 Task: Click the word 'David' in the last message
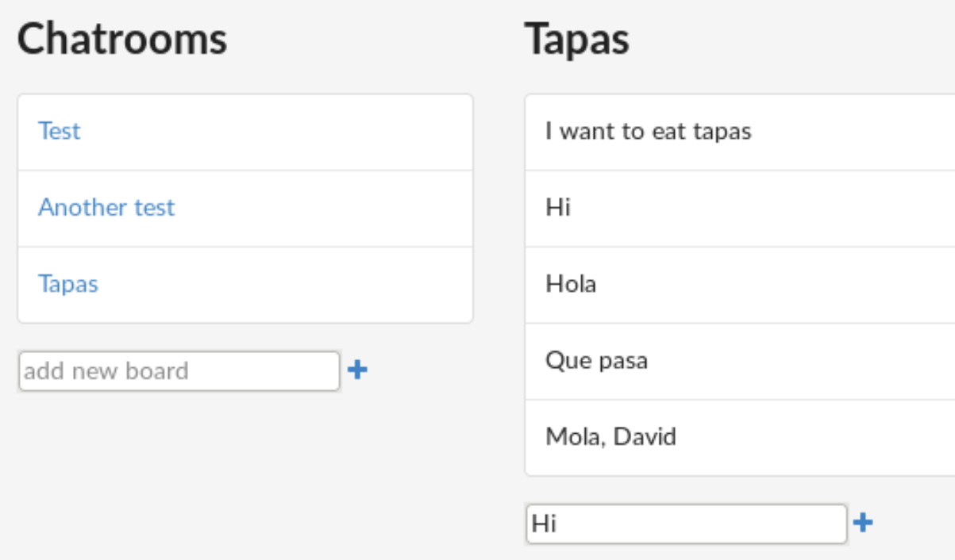point(645,437)
